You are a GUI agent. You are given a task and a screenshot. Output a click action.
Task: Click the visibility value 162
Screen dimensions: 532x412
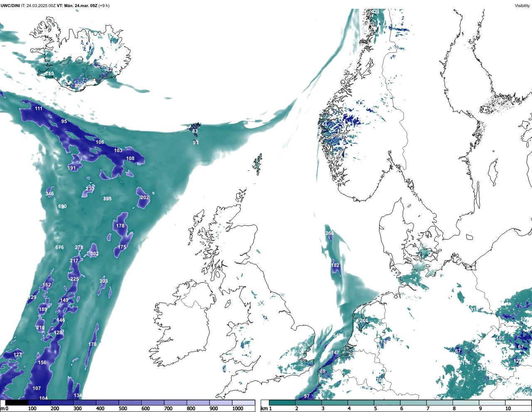click(47, 285)
